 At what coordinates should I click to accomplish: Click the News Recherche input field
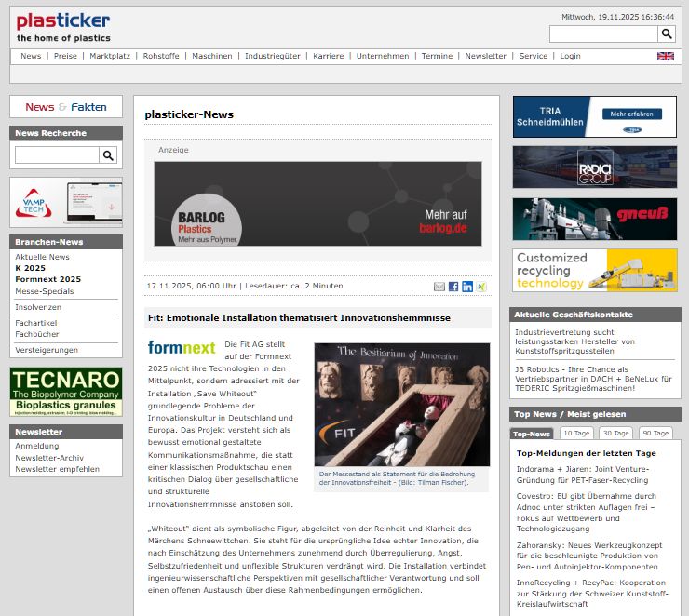pos(57,155)
